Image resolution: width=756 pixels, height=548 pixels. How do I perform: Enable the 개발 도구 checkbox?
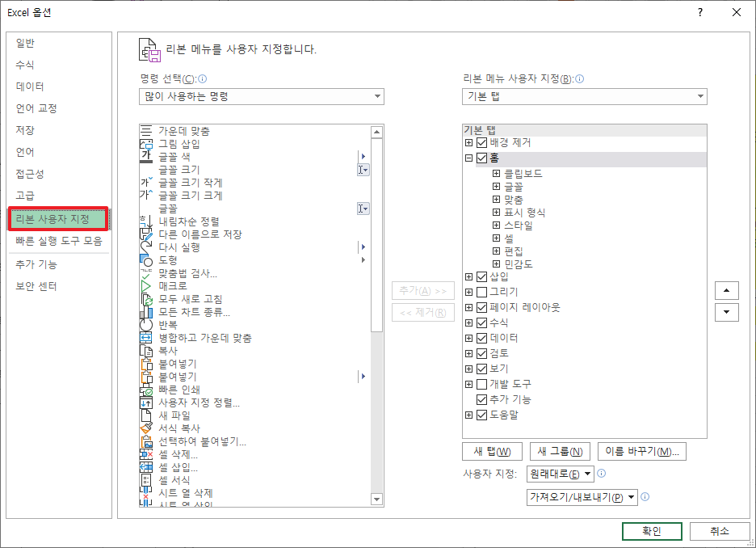click(x=481, y=385)
